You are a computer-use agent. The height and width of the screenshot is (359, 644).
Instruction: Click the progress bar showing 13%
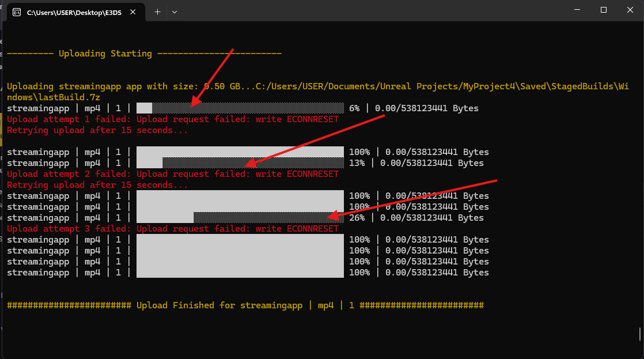[x=240, y=163]
